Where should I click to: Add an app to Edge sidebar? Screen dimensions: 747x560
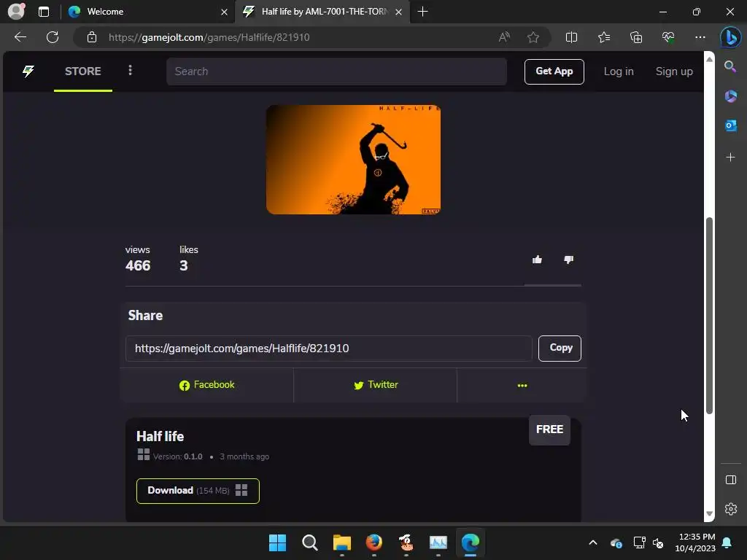[730, 157]
